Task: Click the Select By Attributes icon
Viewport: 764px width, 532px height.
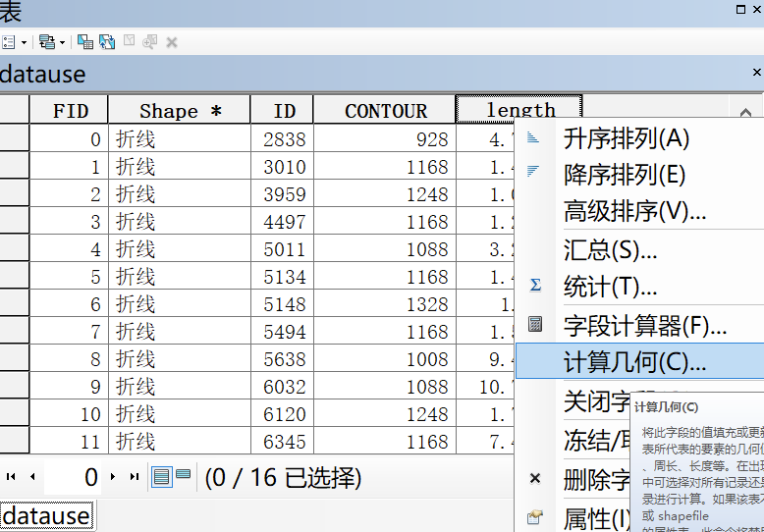Action: 85,42
